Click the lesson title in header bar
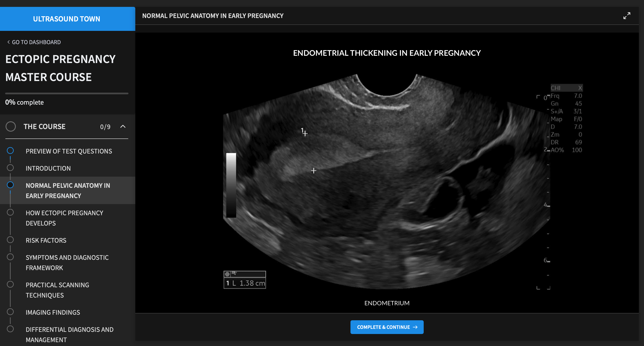The height and width of the screenshot is (346, 644). (213, 16)
